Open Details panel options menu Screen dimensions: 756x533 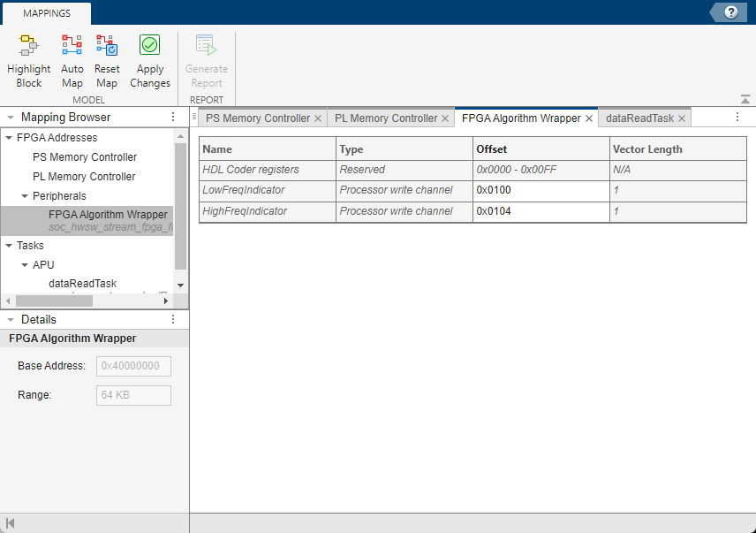point(173,320)
